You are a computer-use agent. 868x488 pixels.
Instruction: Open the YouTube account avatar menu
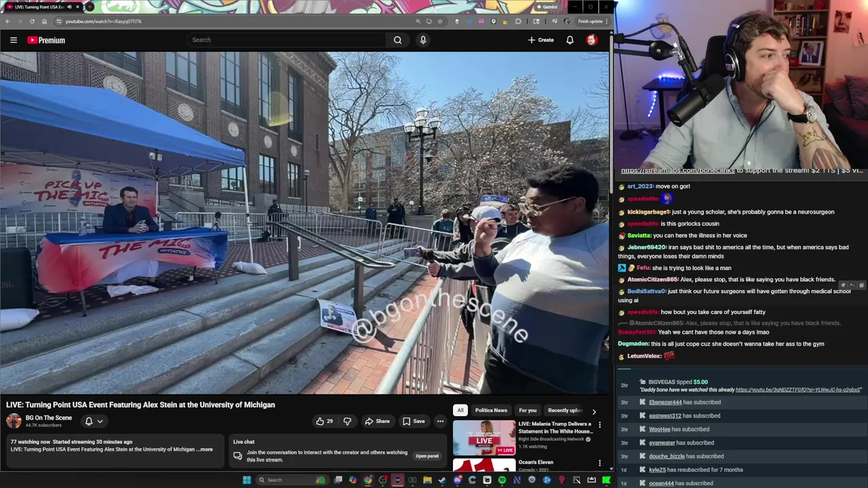point(591,40)
